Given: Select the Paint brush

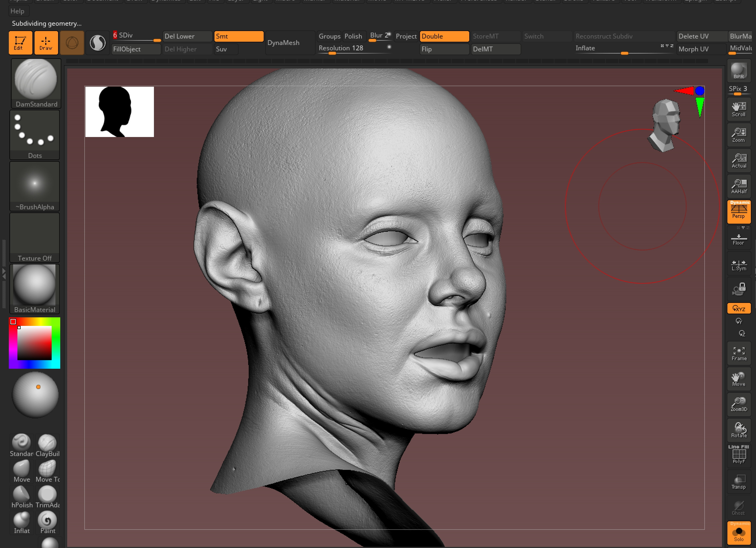Looking at the screenshot, I should tap(47, 522).
